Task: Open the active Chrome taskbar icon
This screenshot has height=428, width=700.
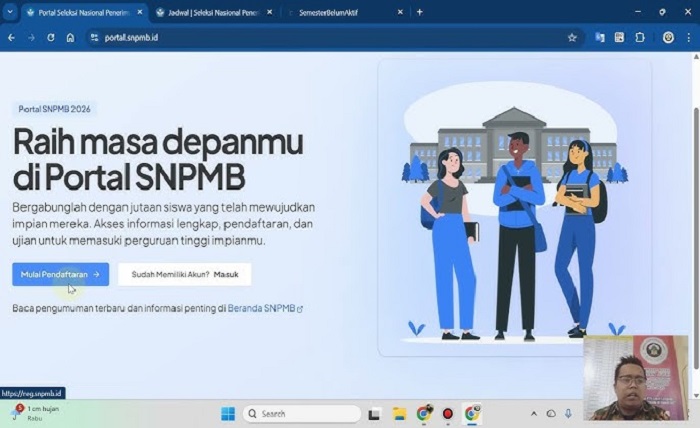Action: point(472,414)
